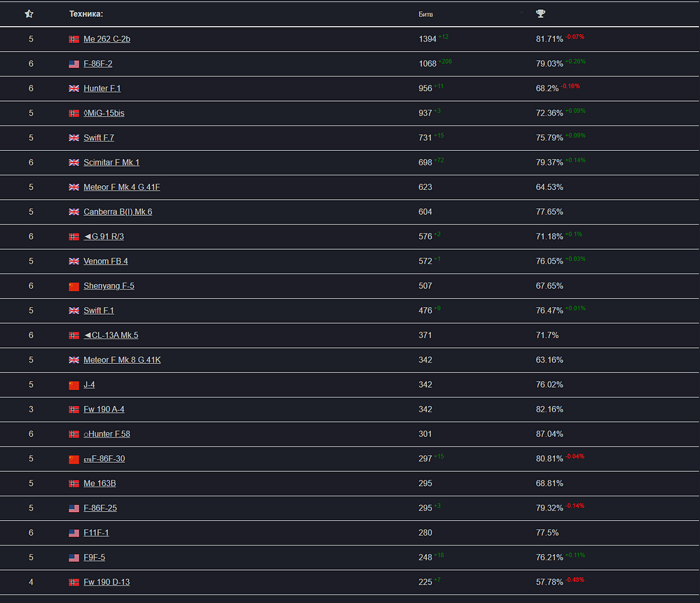Click the US flag beside F11F-1
This screenshot has height=603, width=700.
click(x=74, y=533)
